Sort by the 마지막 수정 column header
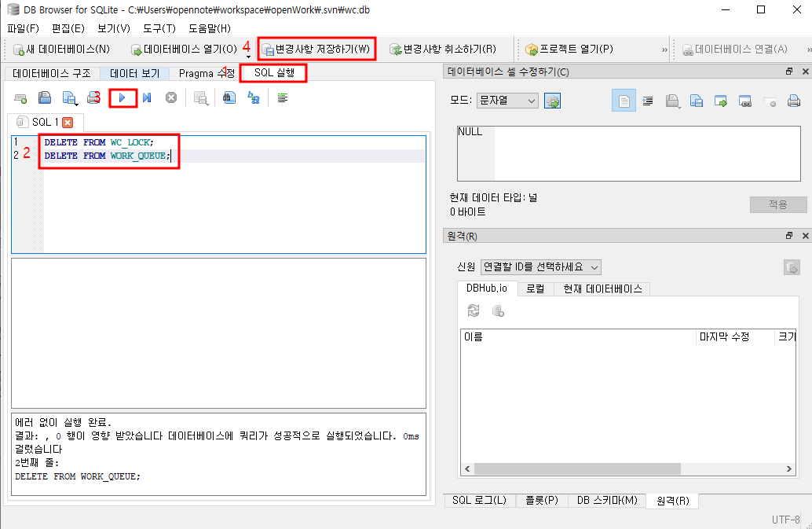This screenshot has width=812, height=529. [x=735, y=336]
